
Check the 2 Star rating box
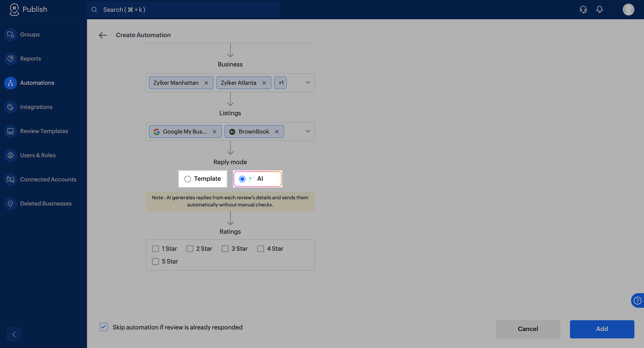click(190, 249)
